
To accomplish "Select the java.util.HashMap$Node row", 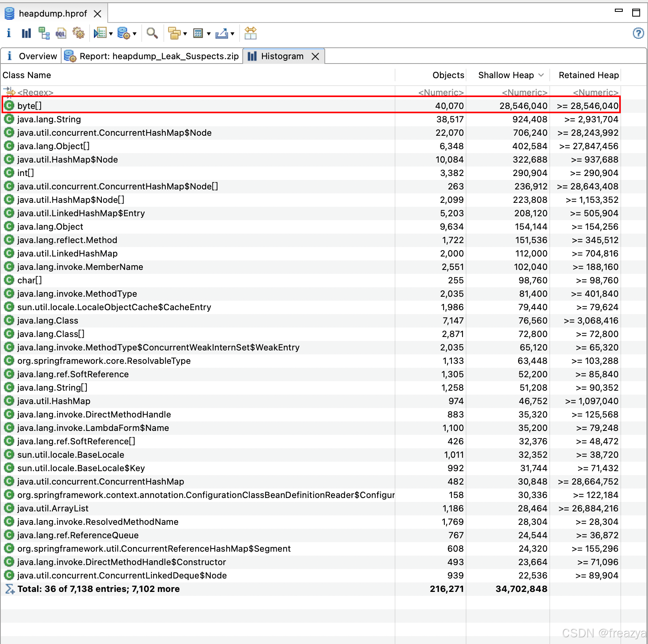I will pyautogui.click(x=311, y=159).
